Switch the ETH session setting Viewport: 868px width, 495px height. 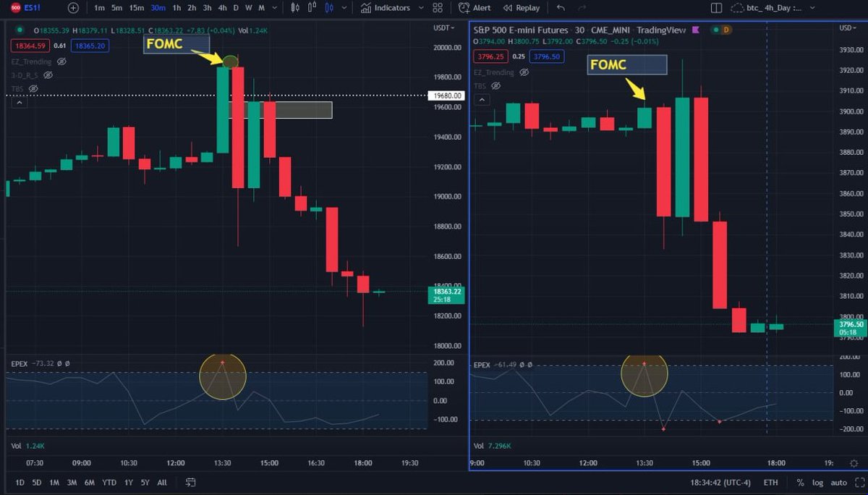click(x=770, y=482)
